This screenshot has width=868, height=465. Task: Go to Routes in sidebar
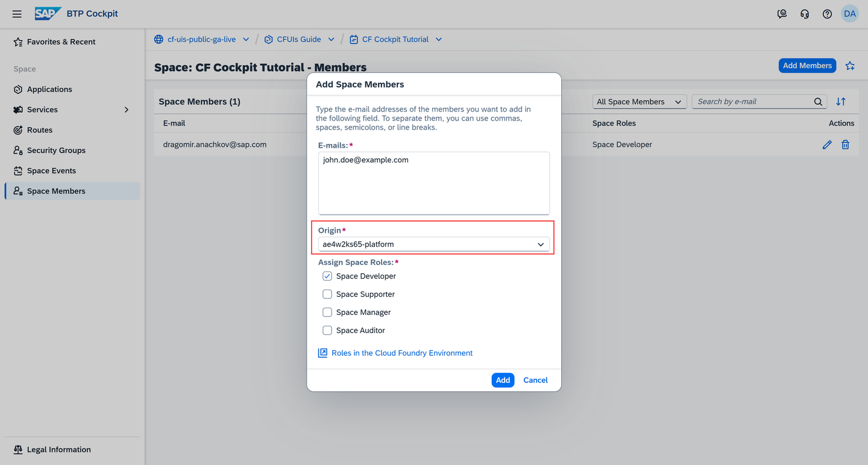pyautogui.click(x=72, y=130)
